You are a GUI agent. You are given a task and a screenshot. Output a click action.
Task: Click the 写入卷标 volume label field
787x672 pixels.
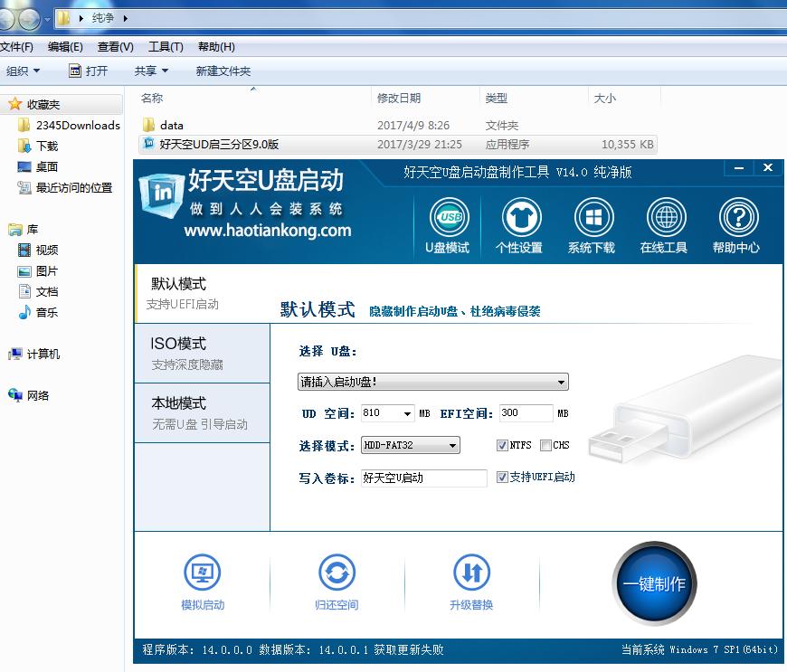coord(423,478)
